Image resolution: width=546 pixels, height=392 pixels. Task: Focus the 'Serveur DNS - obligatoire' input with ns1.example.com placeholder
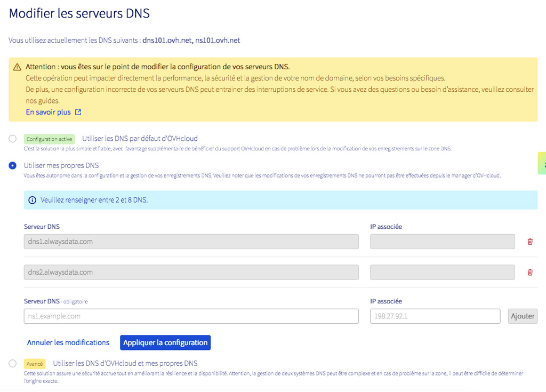click(191, 316)
